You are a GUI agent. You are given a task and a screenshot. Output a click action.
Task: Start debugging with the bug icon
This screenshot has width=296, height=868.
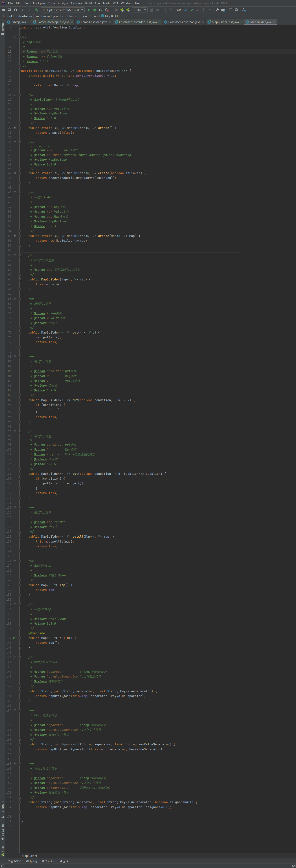coord(94,10)
